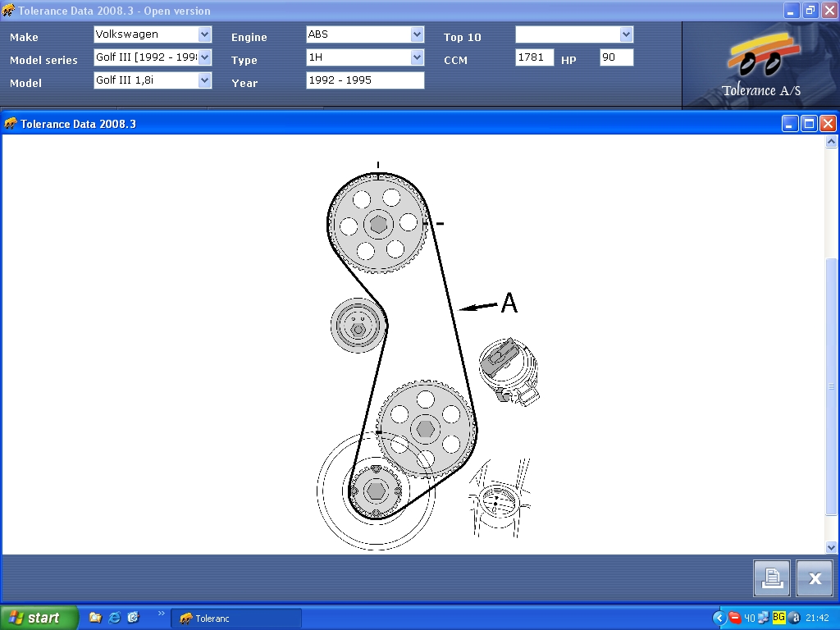Open the Engine dropdown showing ABS
Screen dimensions: 840x630
(417, 34)
